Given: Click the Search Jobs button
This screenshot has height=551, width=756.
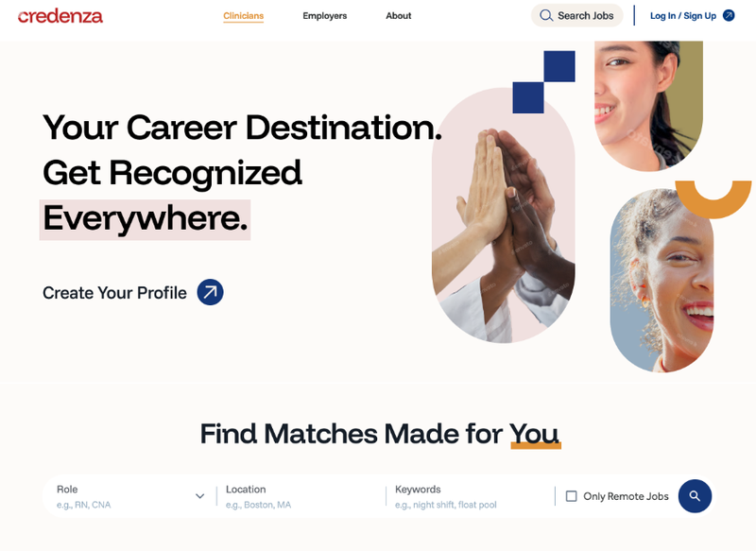Looking at the screenshot, I should (x=577, y=15).
